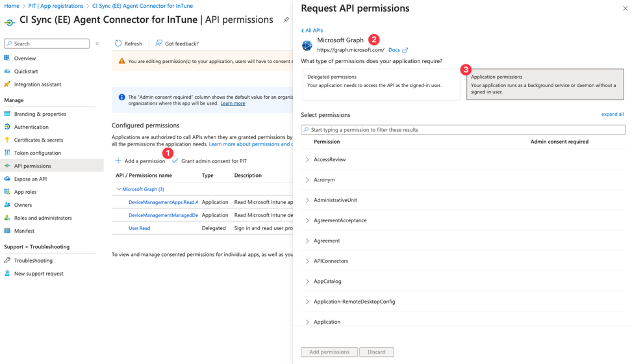Go back via All APIs link

coord(312,30)
